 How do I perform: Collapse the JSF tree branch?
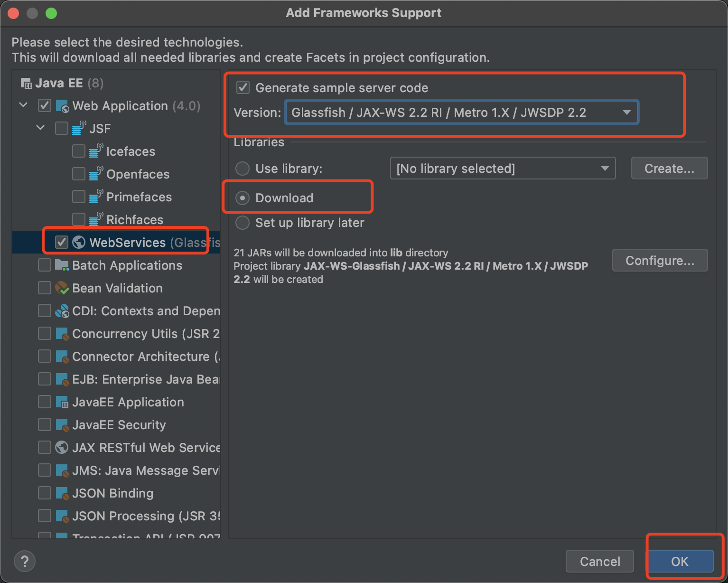coord(40,128)
